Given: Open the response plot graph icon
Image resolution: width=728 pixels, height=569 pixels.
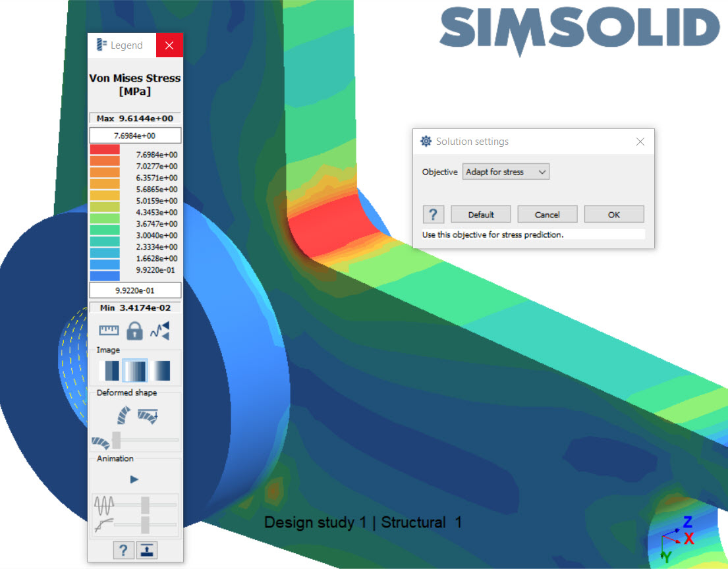Looking at the screenshot, I should (x=159, y=329).
